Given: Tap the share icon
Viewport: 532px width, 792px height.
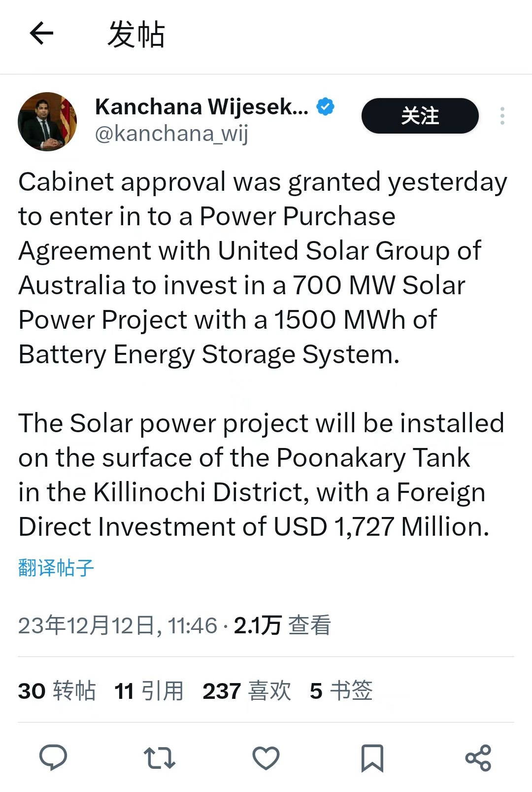Looking at the screenshot, I should coord(478,758).
